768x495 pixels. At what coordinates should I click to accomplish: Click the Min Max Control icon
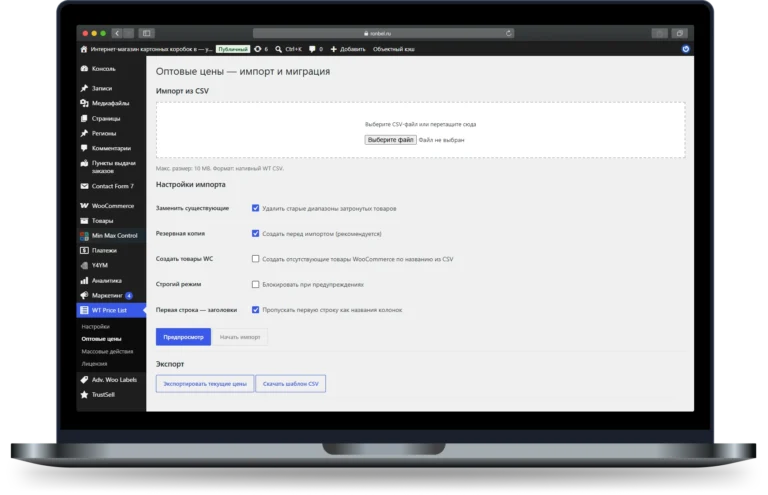pos(84,236)
